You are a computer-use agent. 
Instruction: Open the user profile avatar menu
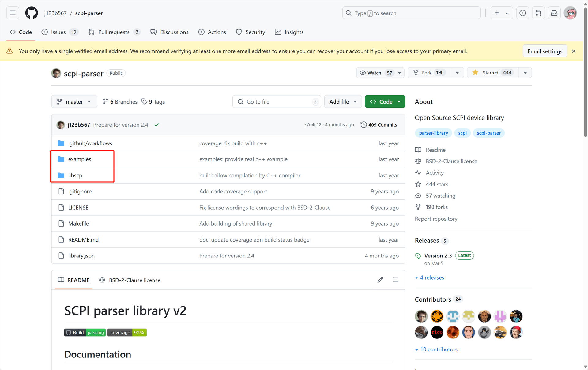[x=570, y=13]
